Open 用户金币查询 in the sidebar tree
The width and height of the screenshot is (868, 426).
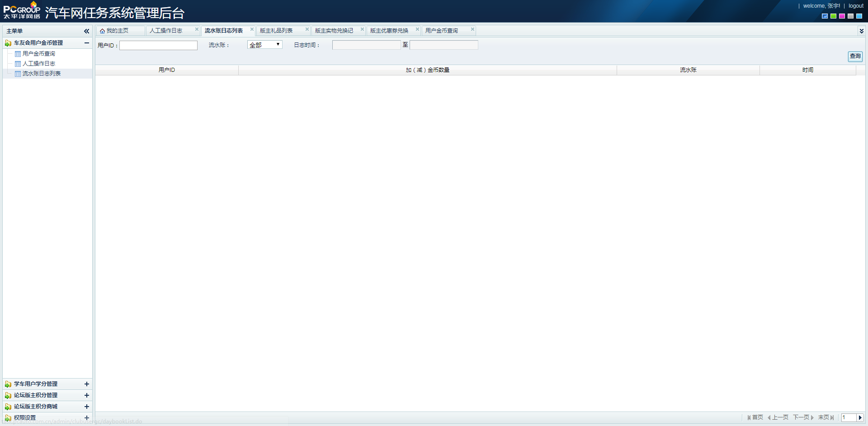(38, 54)
